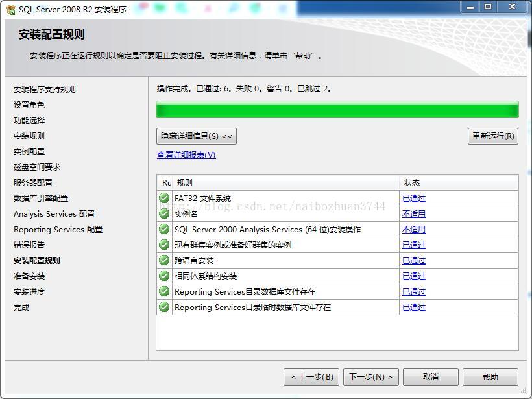Go back with 上一步(B) button

tap(311, 376)
